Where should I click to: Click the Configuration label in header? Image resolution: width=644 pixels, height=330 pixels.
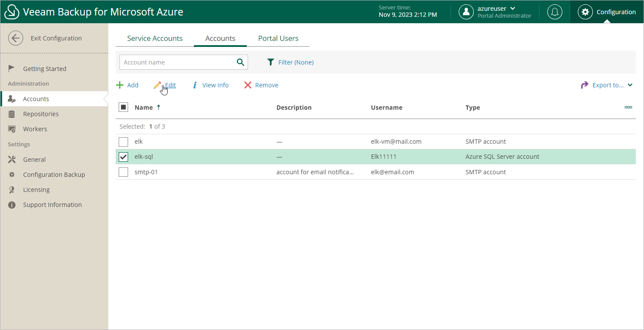[x=616, y=12]
